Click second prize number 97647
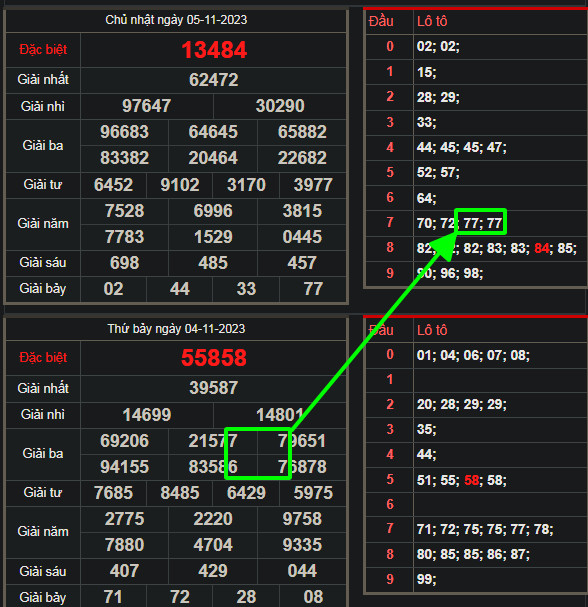This screenshot has width=588, height=607. point(146,106)
